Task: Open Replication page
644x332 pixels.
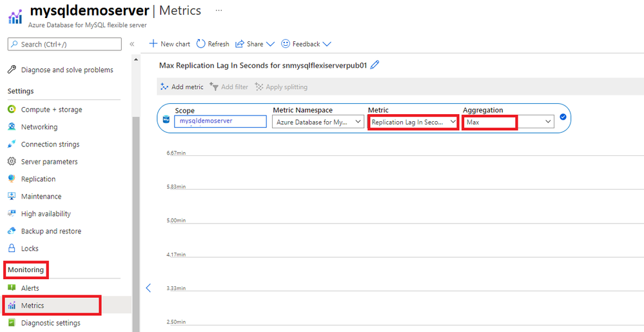Action: point(38,179)
